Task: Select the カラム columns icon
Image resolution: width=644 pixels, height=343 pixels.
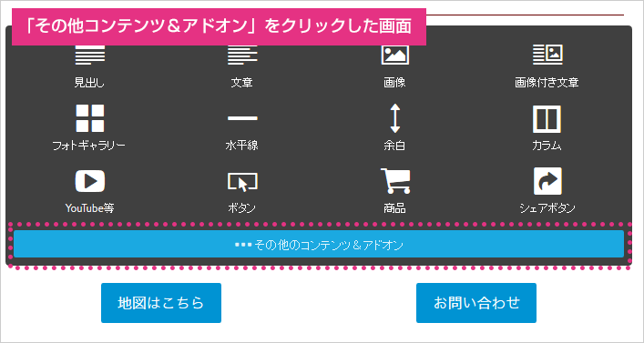Action: [x=547, y=118]
